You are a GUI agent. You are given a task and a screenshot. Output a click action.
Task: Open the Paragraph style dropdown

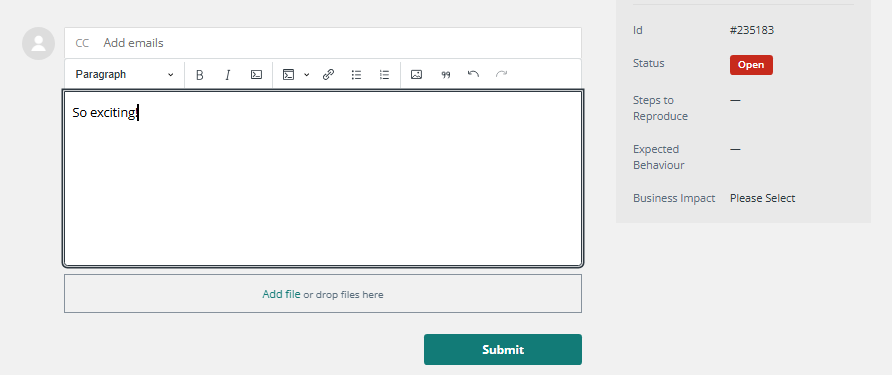pyautogui.click(x=125, y=75)
